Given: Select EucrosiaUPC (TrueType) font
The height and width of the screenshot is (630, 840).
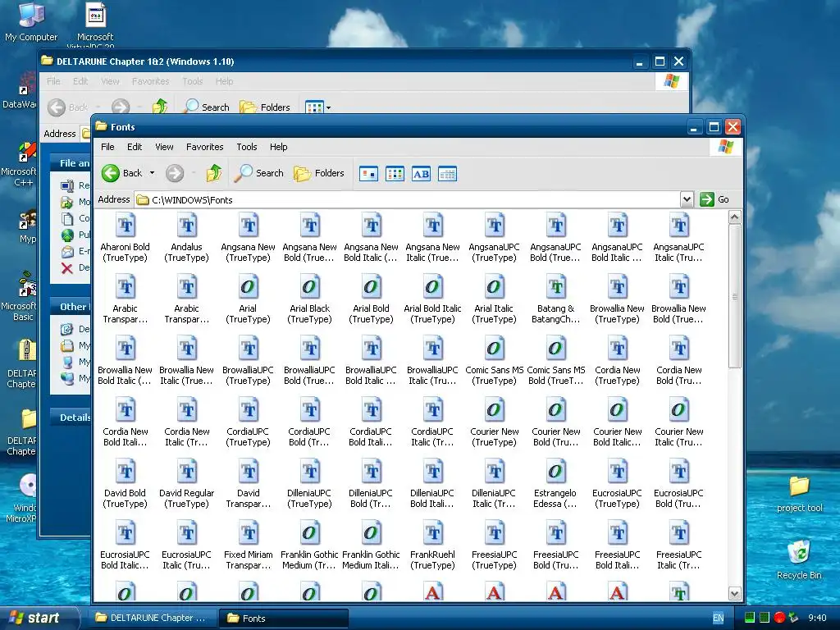Looking at the screenshot, I should (x=617, y=483).
